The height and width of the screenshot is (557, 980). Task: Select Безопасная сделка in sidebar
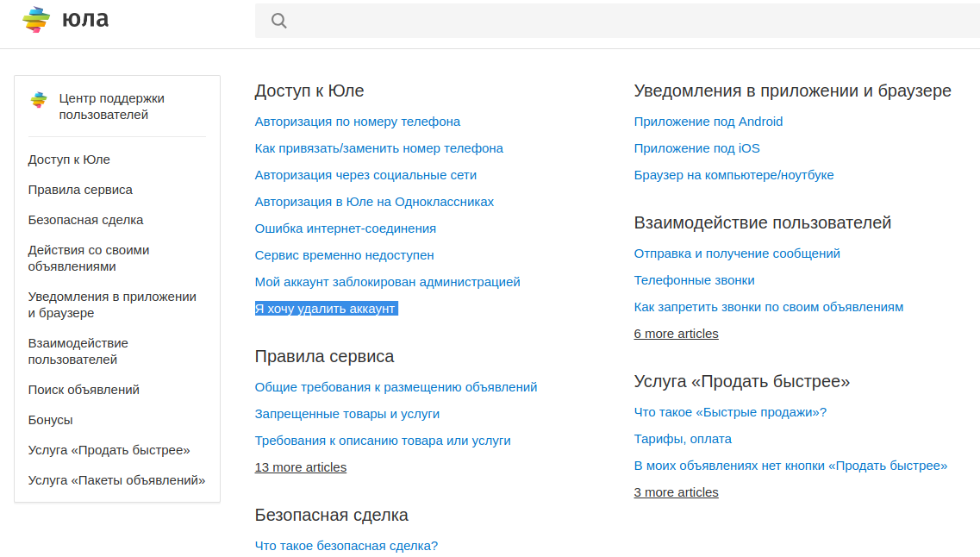pyautogui.click(x=85, y=220)
